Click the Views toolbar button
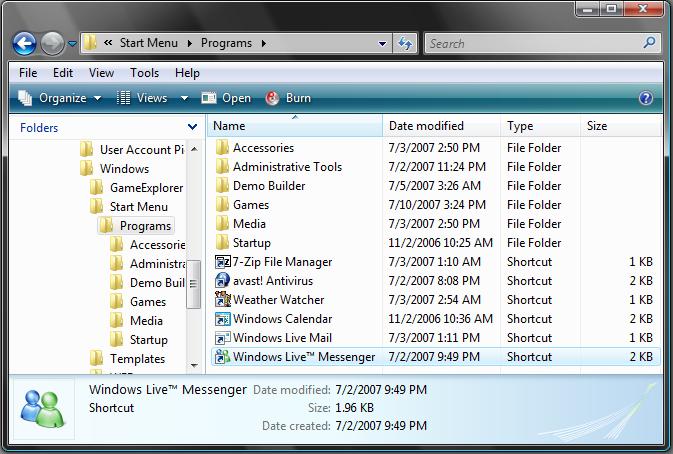 point(142,98)
